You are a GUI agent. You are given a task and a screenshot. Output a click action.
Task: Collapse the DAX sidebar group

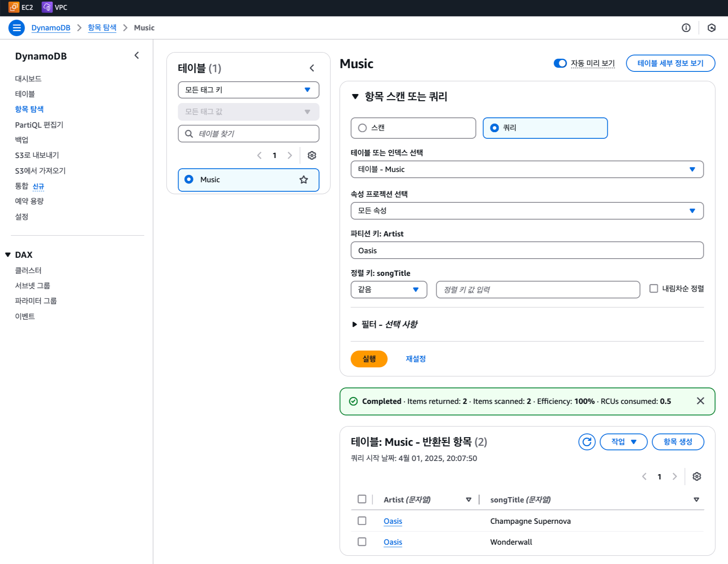(x=8, y=255)
